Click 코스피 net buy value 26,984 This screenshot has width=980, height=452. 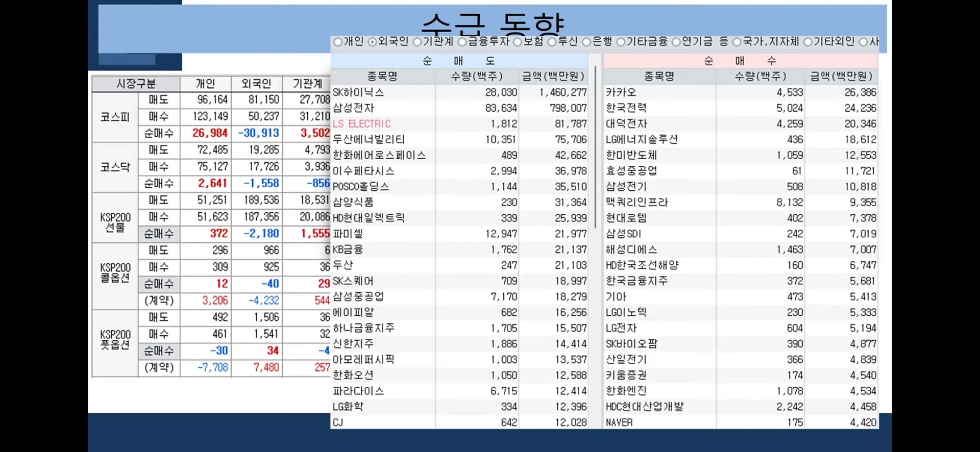210,133
